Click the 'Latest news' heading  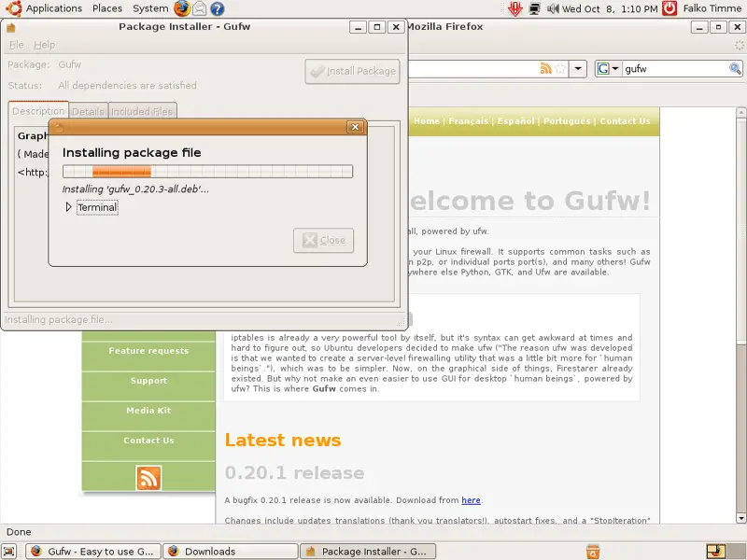pyautogui.click(x=283, y=440)
